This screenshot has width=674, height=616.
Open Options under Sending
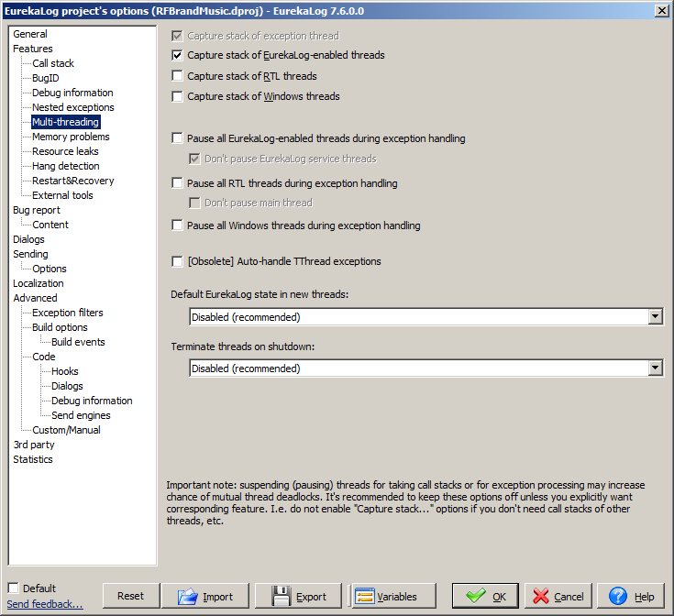pos(50,269)
